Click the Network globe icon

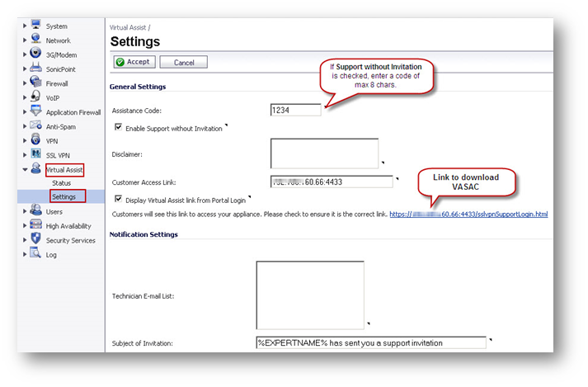[x=36, y=40]
